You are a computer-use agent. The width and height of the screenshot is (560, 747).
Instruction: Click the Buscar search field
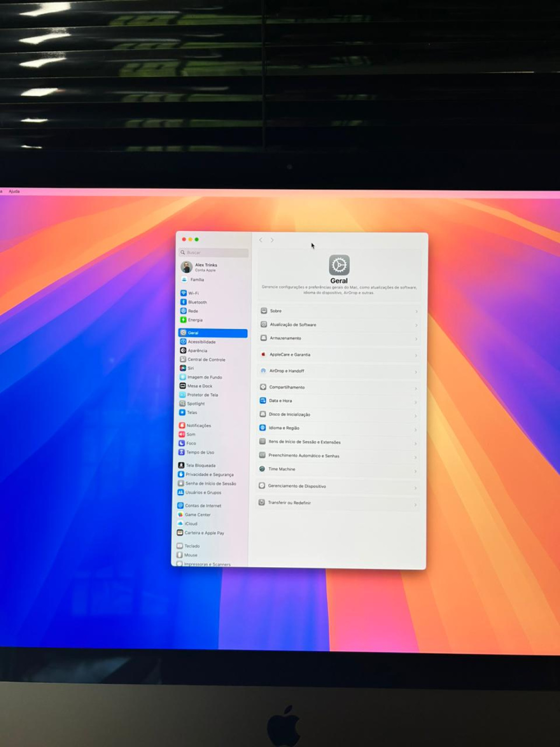[x=215, y=253]
